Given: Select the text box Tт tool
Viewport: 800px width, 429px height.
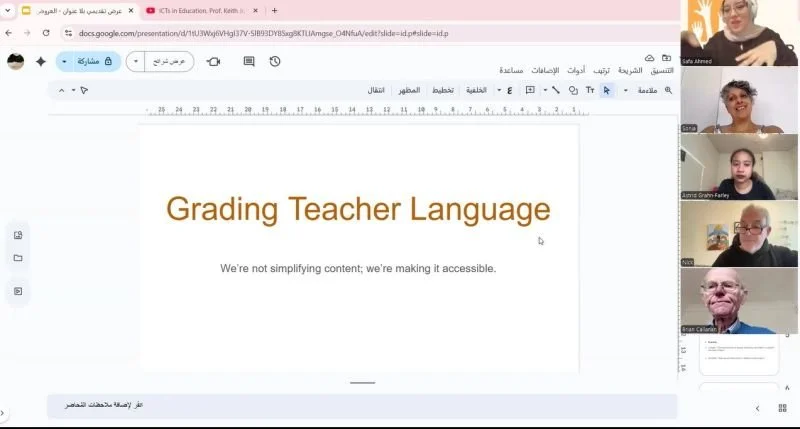Looking at the screenshot, I should coord(590,90).
